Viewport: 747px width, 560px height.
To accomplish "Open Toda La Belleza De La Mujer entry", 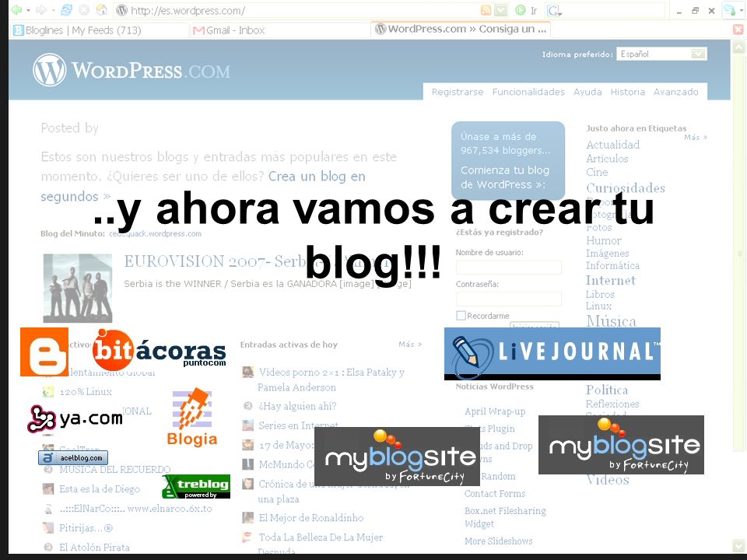I will pos(321,537).
